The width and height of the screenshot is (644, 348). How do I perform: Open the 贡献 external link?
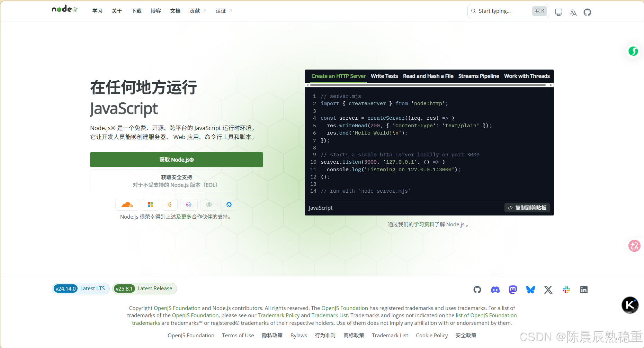coord(198,11)
